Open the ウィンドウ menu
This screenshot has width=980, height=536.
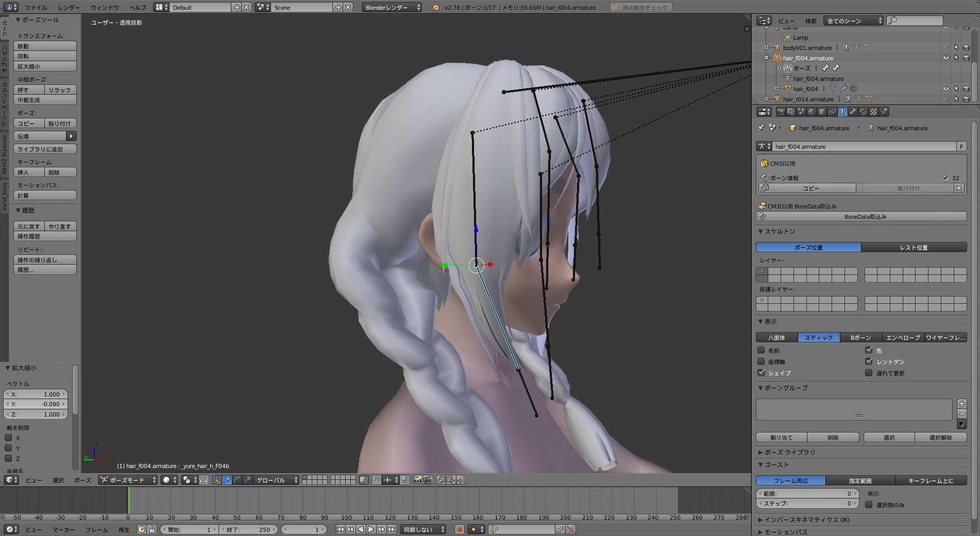pyautogui.click(x=105, y=7)
